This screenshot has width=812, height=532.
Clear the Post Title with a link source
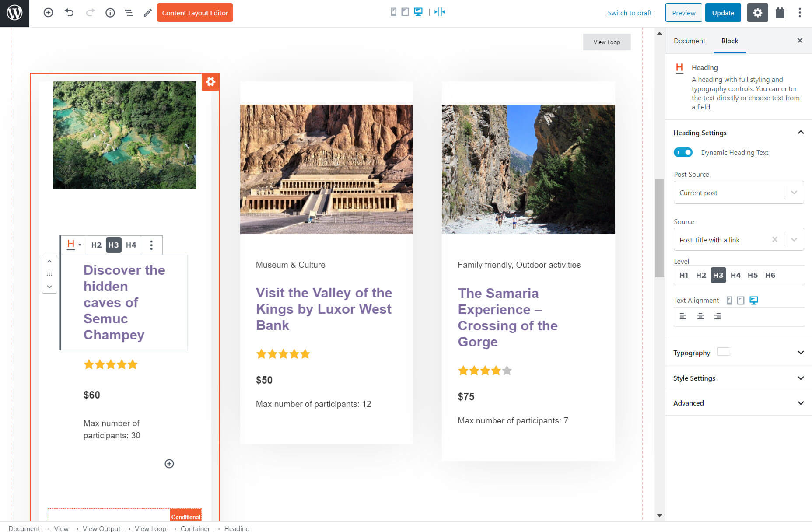click(775, 239)
